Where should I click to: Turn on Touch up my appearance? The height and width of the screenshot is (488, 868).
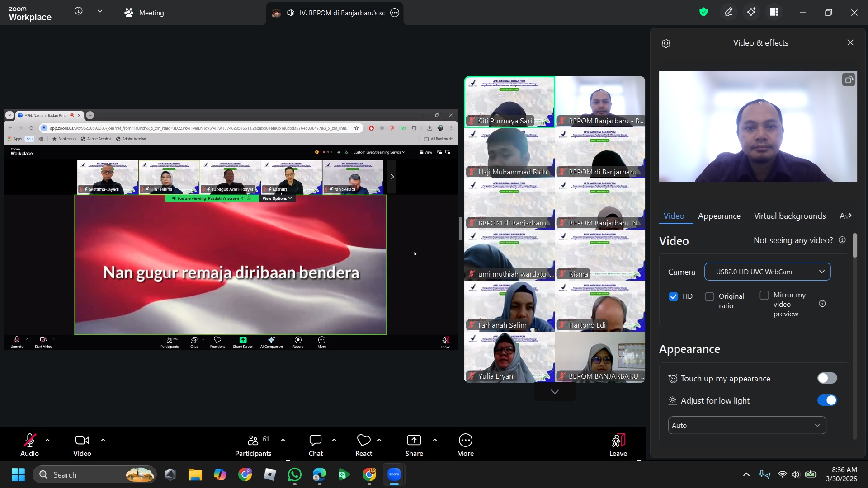(827, 378)
